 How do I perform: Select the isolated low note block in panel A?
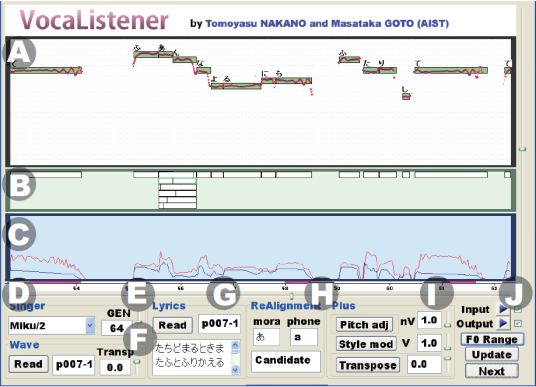(x=406, y=97)
